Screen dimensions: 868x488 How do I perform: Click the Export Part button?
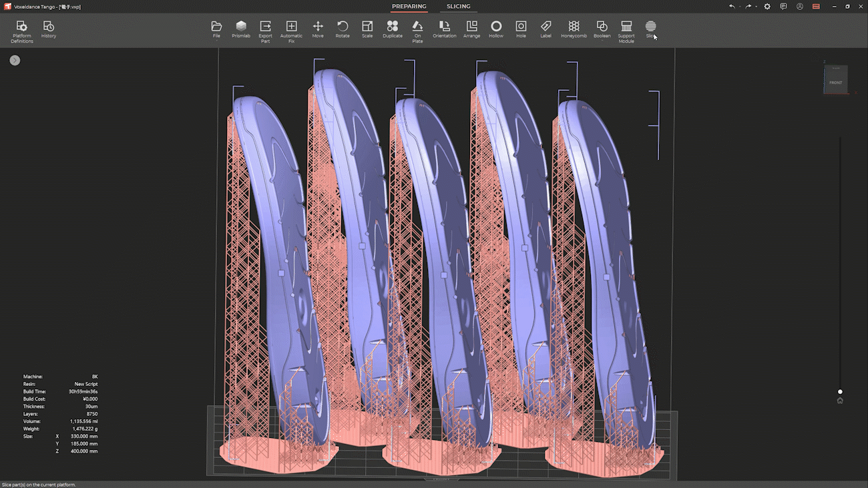click(x=265, y=30)
